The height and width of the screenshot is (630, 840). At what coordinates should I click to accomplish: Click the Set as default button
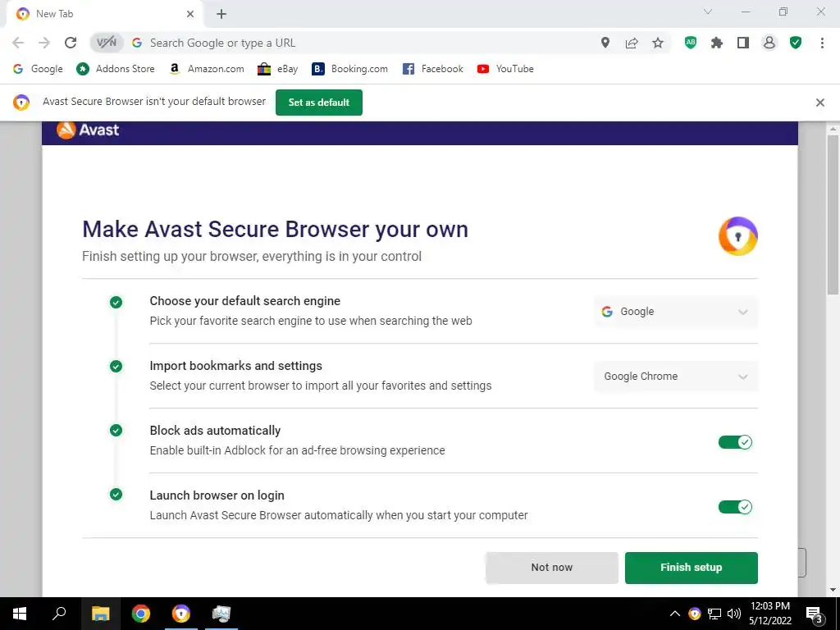(x=319, y=103)
